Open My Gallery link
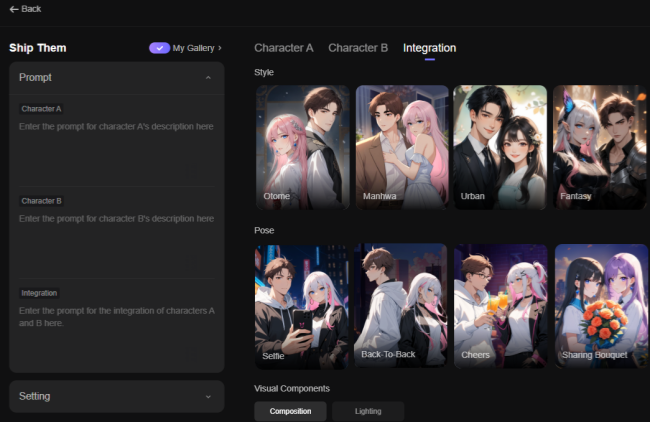 (197, 48)
